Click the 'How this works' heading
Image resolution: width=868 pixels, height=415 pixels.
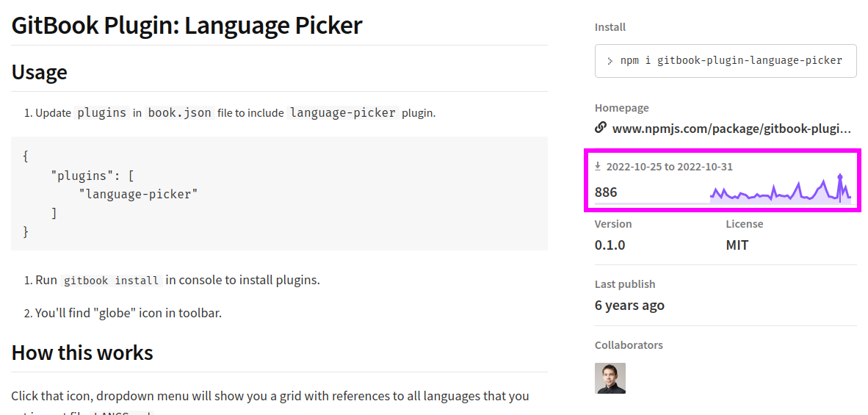click(82, 353)
